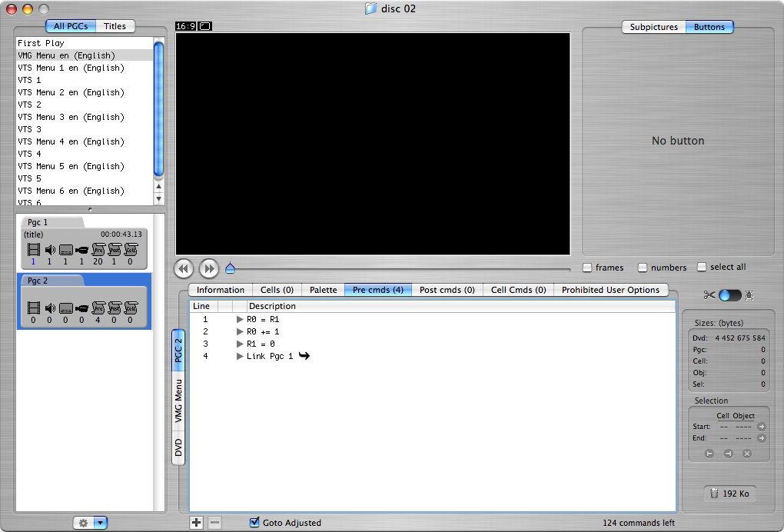
Task: Expand command line 4 Link Pgc 1
Action: (x=240, y=356)
